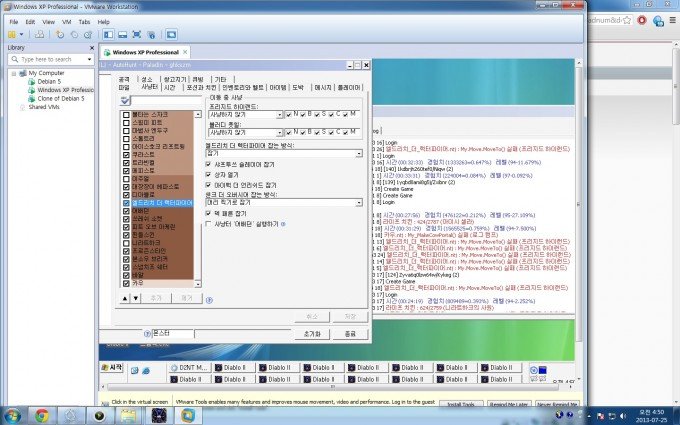680x425 pixels.
Task: Click the help icon beside list buttons
Action: pos(209,300)
